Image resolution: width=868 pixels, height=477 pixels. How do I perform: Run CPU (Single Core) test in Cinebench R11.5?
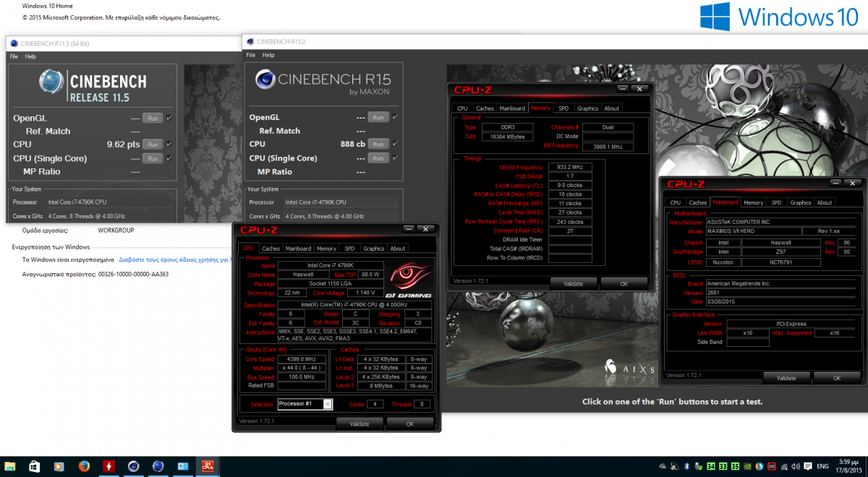(x=152, y=158)
